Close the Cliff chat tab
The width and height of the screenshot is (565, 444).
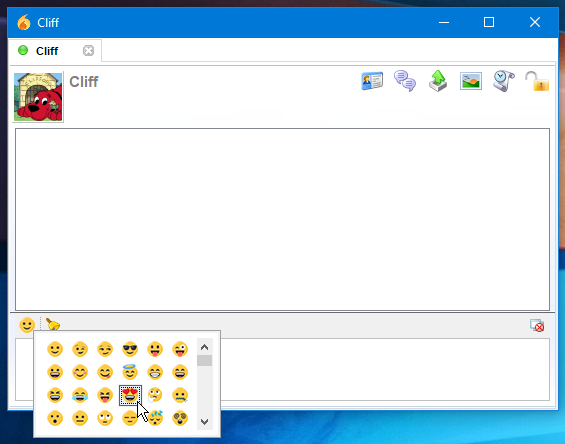(x=88, y=50)
